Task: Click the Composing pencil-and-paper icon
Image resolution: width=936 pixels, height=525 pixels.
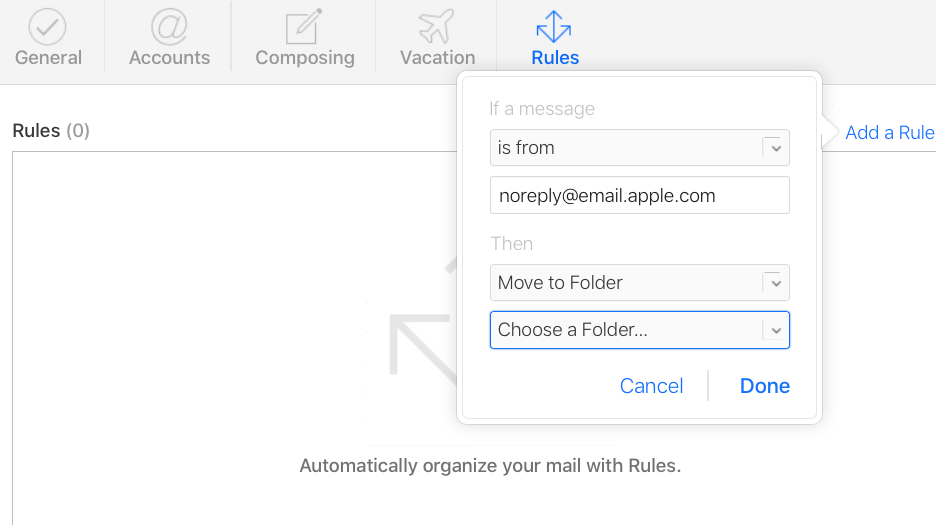Action: pos(304,26)
